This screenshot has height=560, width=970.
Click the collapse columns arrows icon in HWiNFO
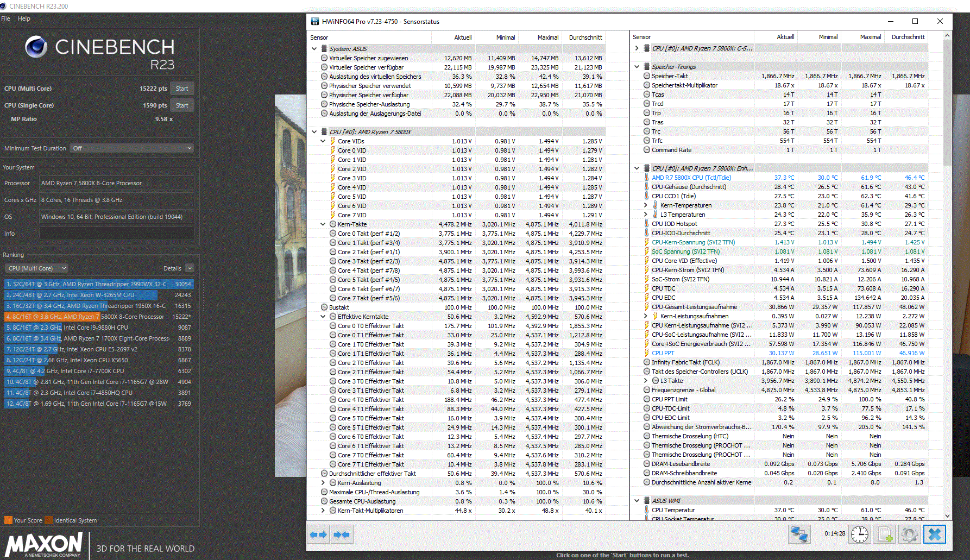342,534
